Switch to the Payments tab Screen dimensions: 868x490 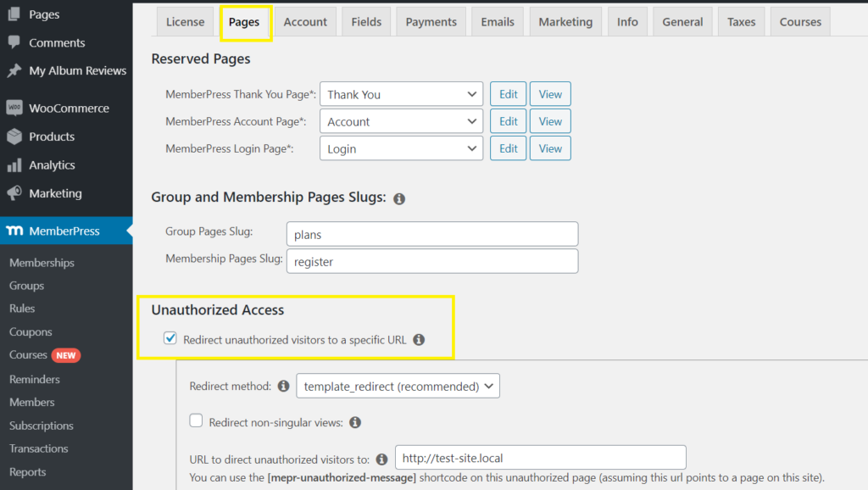(431, 22)
